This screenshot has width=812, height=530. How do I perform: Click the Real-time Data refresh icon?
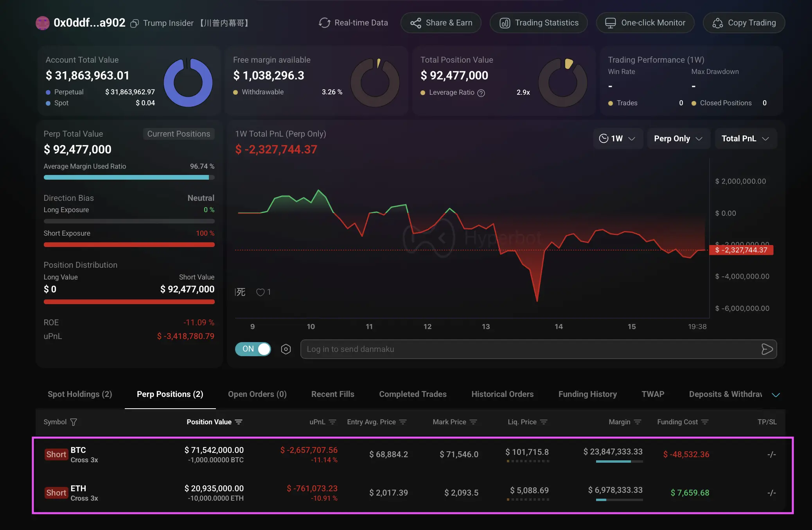(324, 23)
